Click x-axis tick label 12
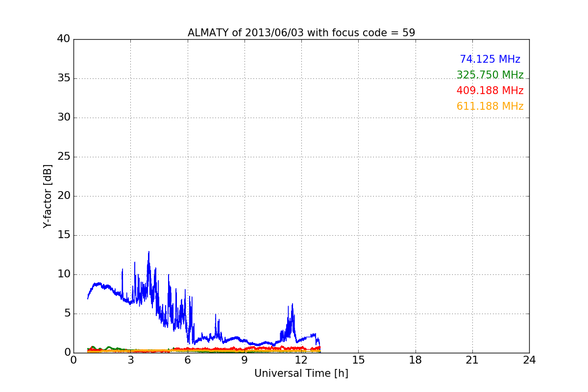 click(301, 360)
